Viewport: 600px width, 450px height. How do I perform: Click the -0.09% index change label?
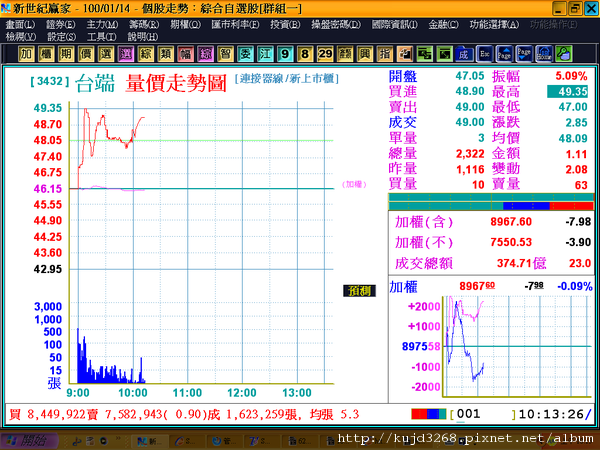coord(575,286)
